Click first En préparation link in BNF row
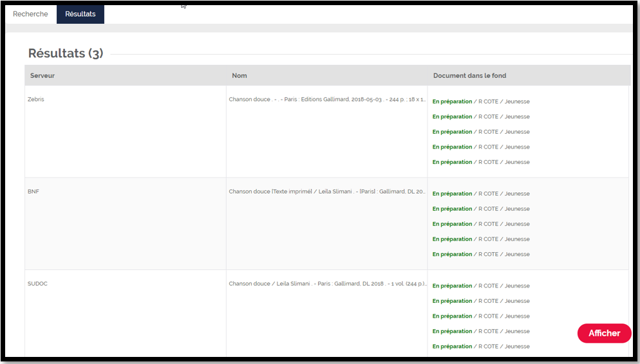640x364 pixels. 452,194
